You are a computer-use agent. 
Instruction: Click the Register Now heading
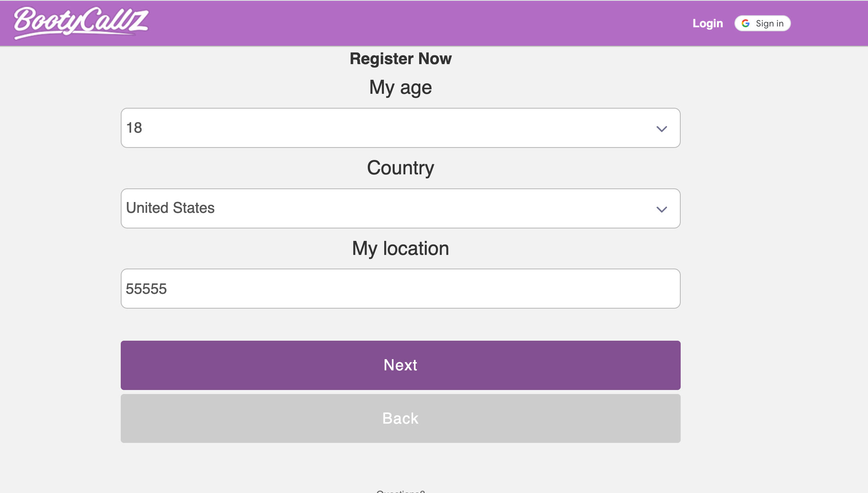click(x=400, y=59)
